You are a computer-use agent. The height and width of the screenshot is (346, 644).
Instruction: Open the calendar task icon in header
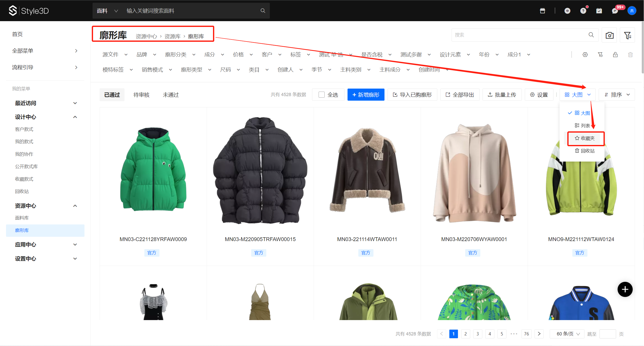point(599,11)
